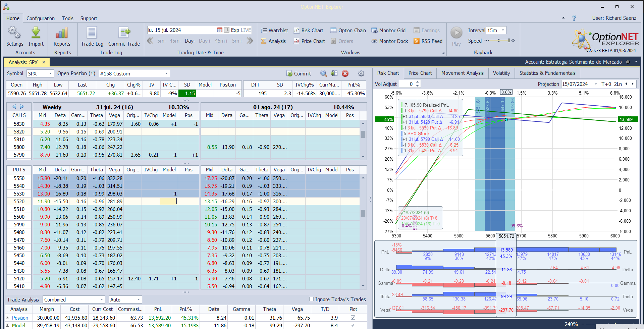Open Reports from the ribbon
This screenshot has width=644, height=329.
(62, 37)
